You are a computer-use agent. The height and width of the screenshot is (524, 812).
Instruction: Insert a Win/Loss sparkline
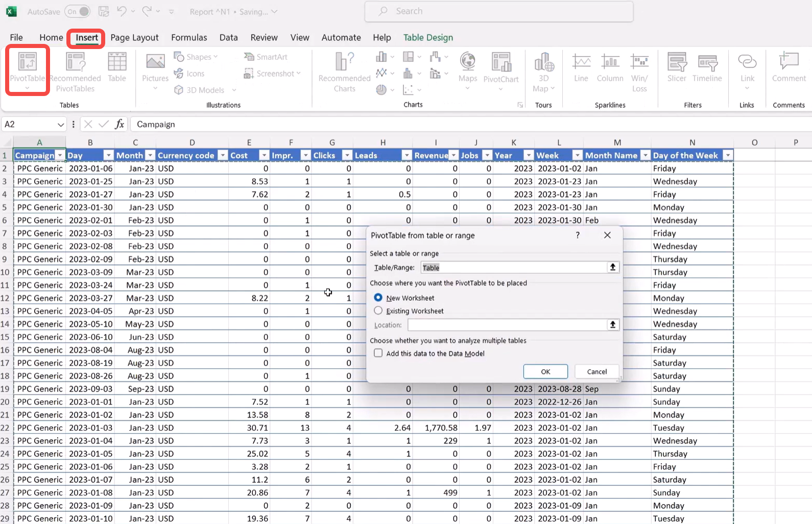click(x=639, y=72)
